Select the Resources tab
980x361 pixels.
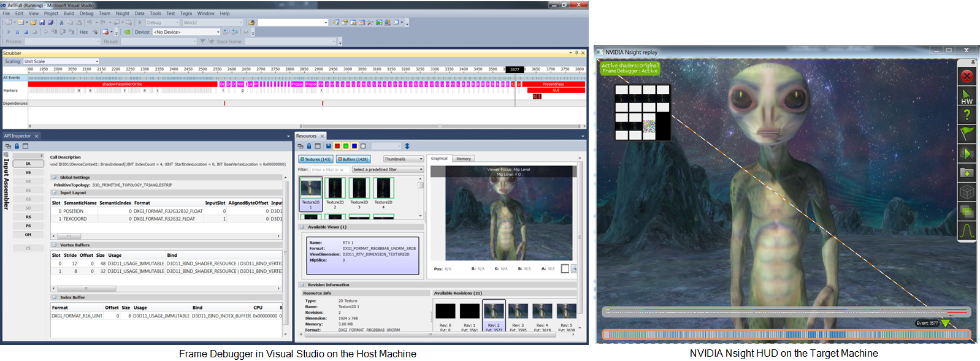(x=310, y=136)
